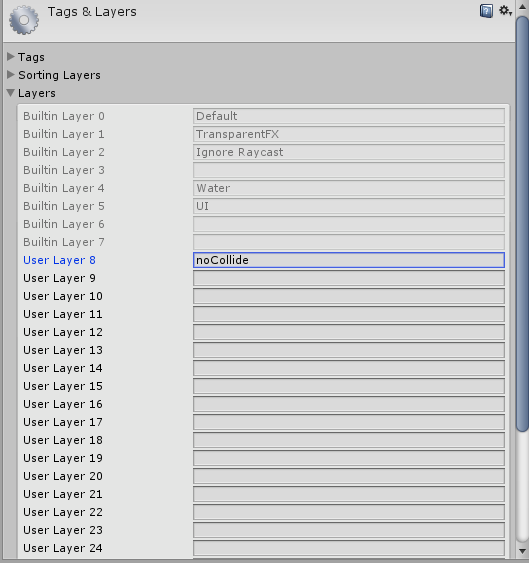The image size is (529, 563).
Task: Click the empty Builtin Layer 3 field
Action: (x=349, y=170)
